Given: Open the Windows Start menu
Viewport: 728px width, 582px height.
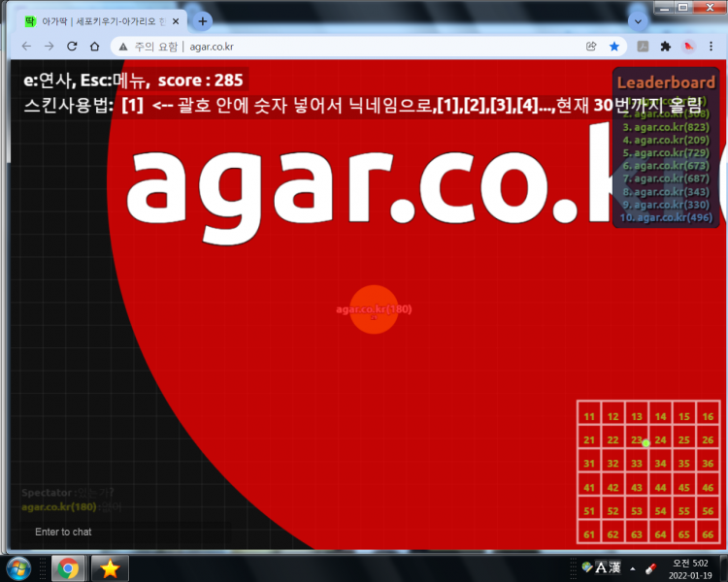Looking at the screenshot, I should coord(18,568).
